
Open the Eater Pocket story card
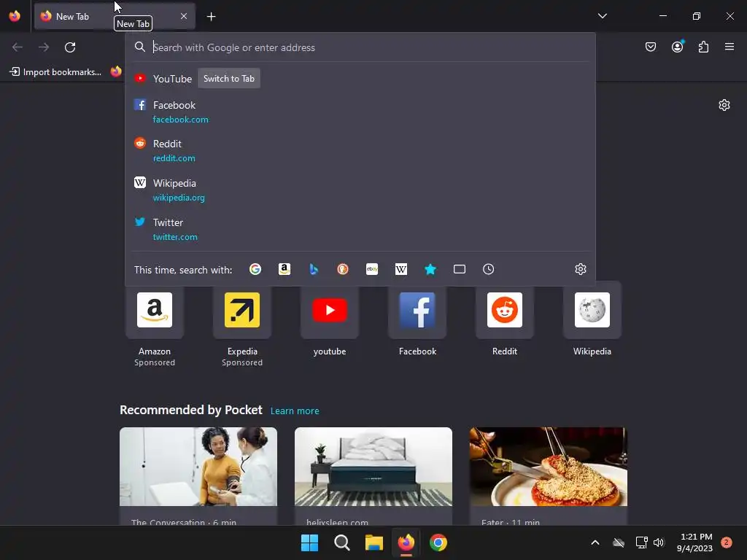pos(549,476)
